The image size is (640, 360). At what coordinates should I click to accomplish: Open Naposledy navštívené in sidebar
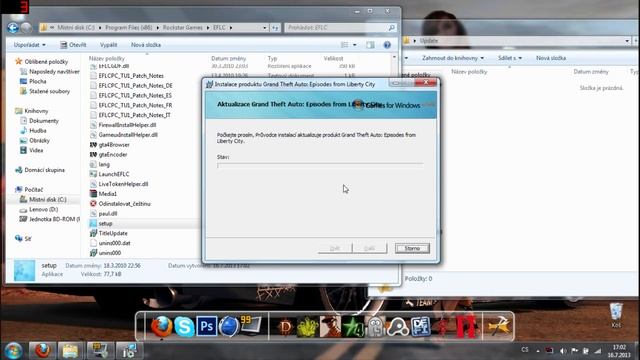tap(54, 71)
